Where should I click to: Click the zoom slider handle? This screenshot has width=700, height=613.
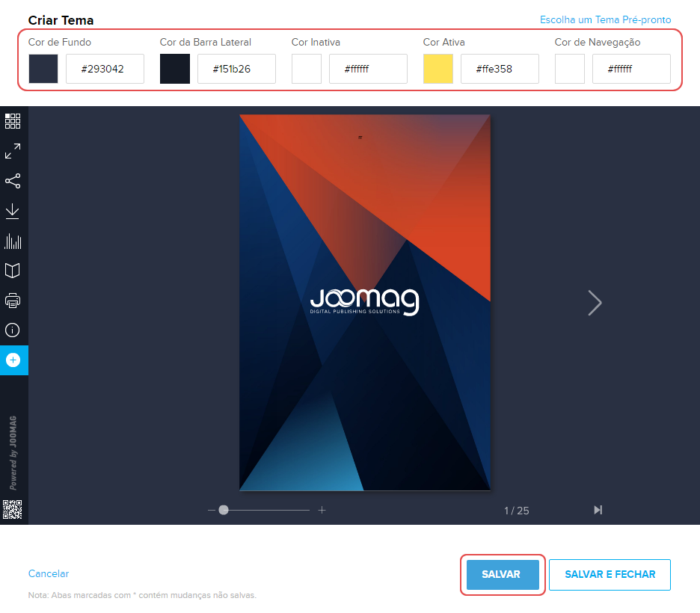pyautogui.click(x=224, y=510)
